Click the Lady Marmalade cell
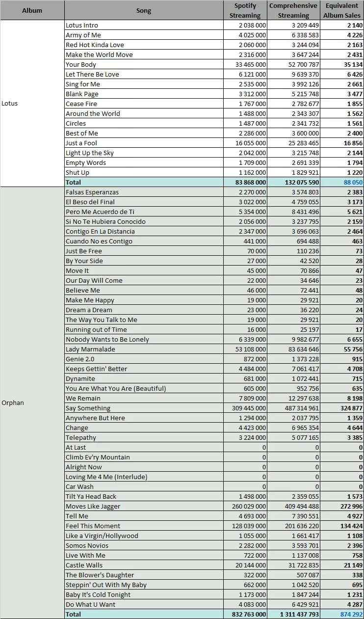Screen dimensions: 364x619 (144, 349)
